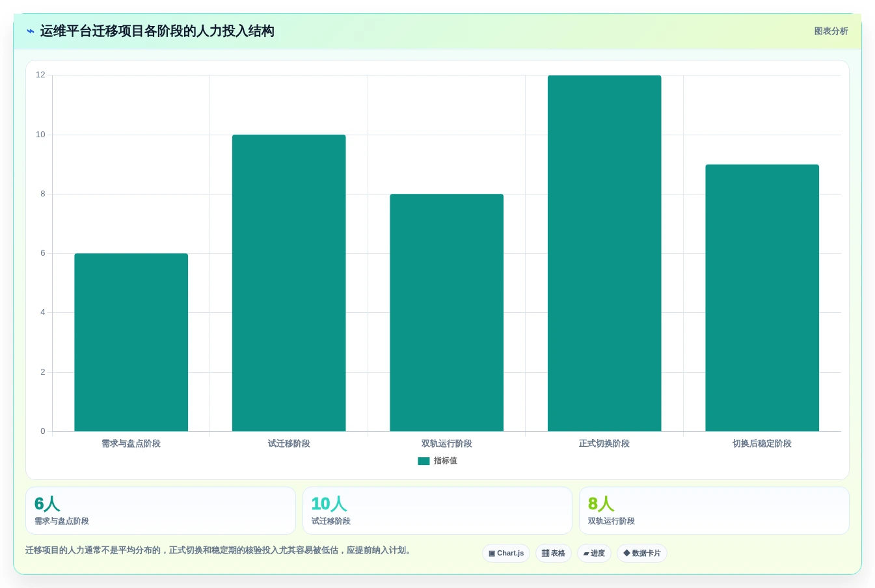875x588 pixels.
Task: Click the 正式切换阶段 x-axis label
Action: [x=604, y=444]
